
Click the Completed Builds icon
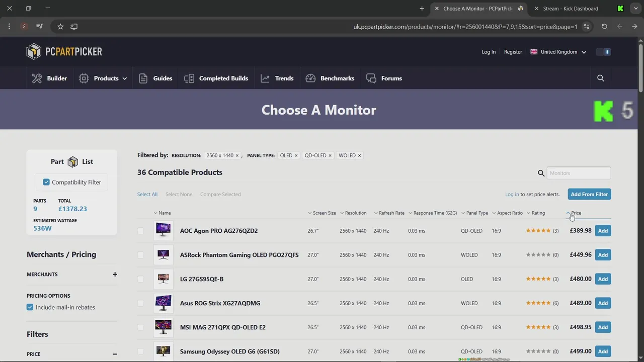(189, 78)
